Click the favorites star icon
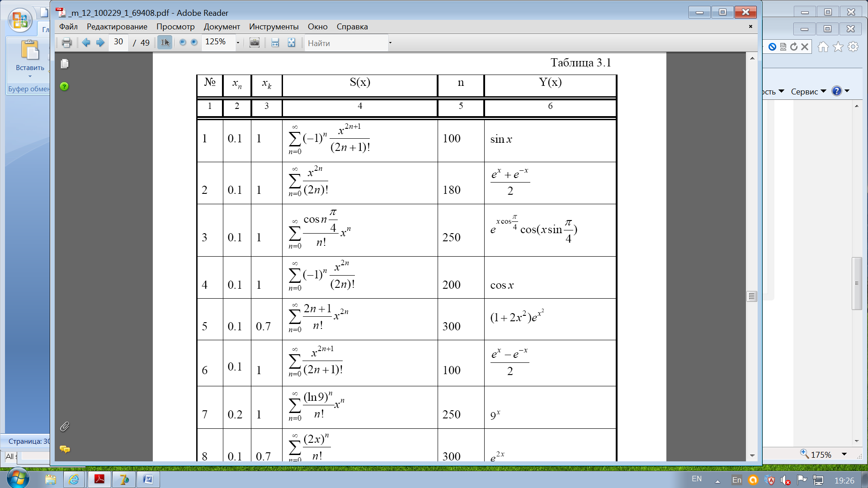 coord(838,47)
